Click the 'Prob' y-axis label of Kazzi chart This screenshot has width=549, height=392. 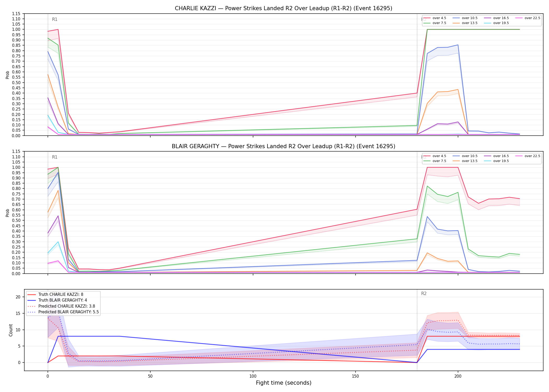[8, 75]
